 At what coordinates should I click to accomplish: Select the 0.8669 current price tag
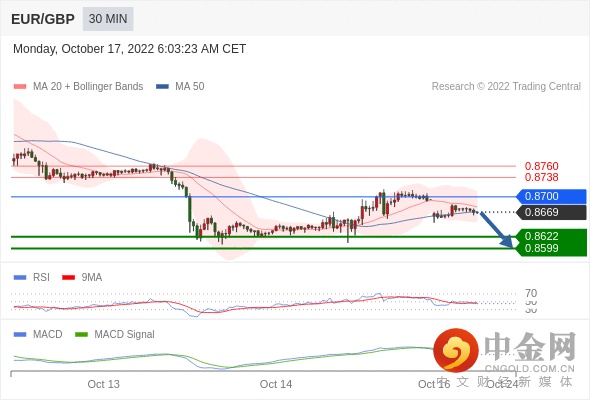pos(551,212)
